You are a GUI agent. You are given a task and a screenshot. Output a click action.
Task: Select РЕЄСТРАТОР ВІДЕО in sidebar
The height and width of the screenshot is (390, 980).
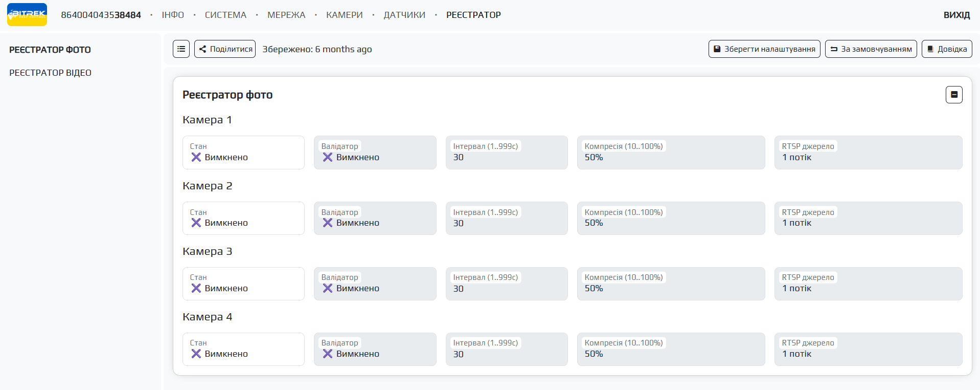click(x=50, y=73)
